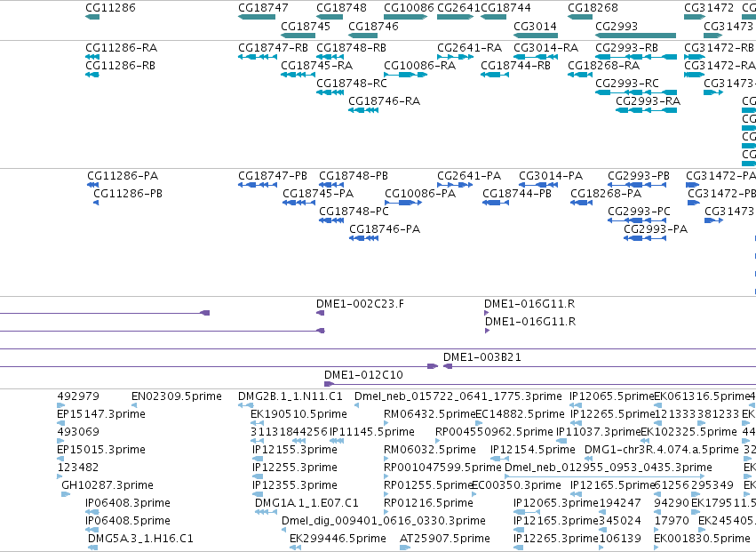Click the CG11286 gene label
Viewport: 756px width, 552px height.
pyautogui.click(x=110, y=8)
